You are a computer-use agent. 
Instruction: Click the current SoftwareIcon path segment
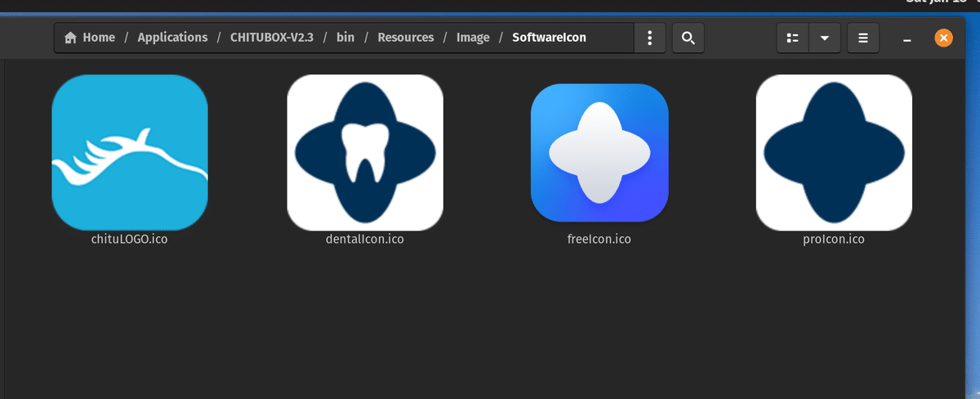tap(549, 38)
